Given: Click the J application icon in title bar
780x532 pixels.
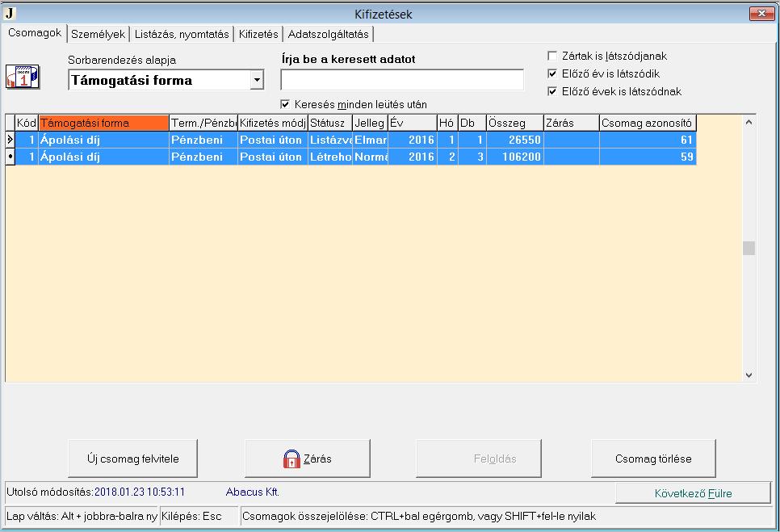Looking at the screenshot, I should pos(10,14).
